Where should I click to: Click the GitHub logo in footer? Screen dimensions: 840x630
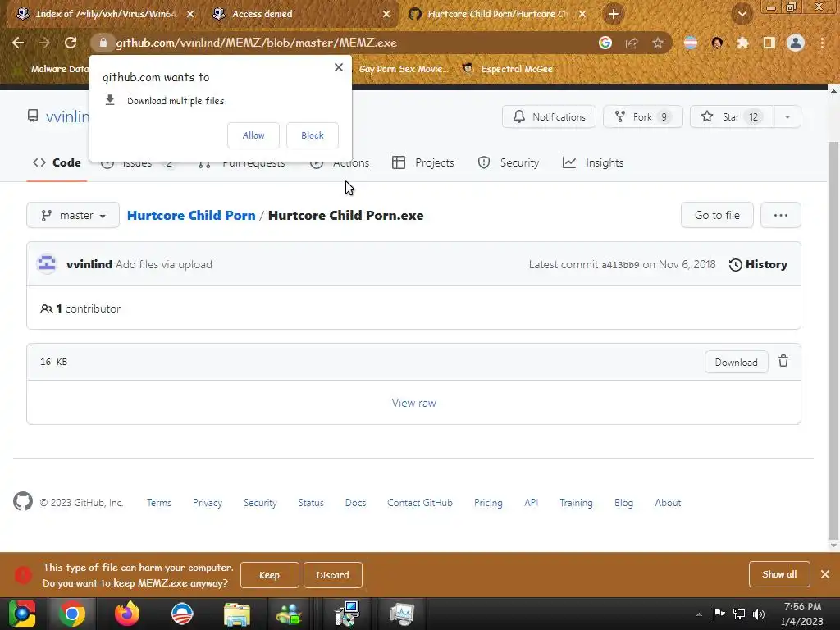23,502
